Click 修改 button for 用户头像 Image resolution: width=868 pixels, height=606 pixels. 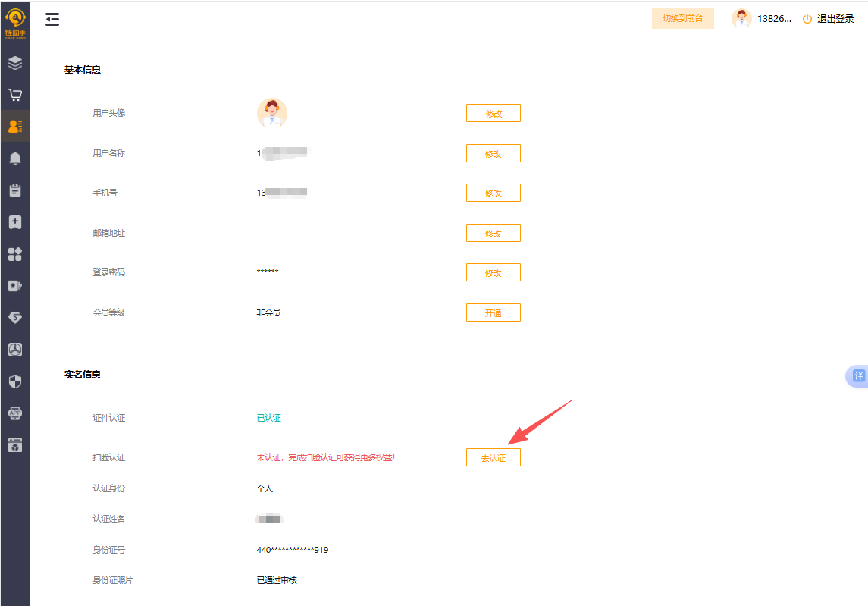coord(493,114)
